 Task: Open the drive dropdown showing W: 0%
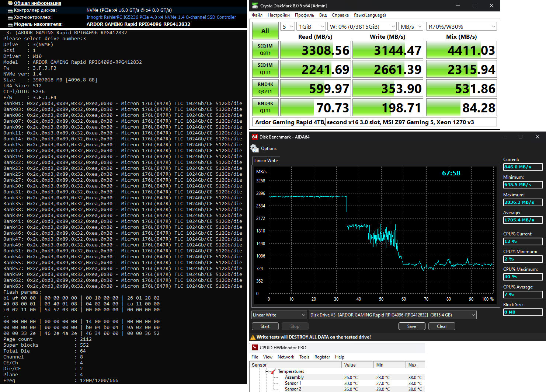[362, 27]
